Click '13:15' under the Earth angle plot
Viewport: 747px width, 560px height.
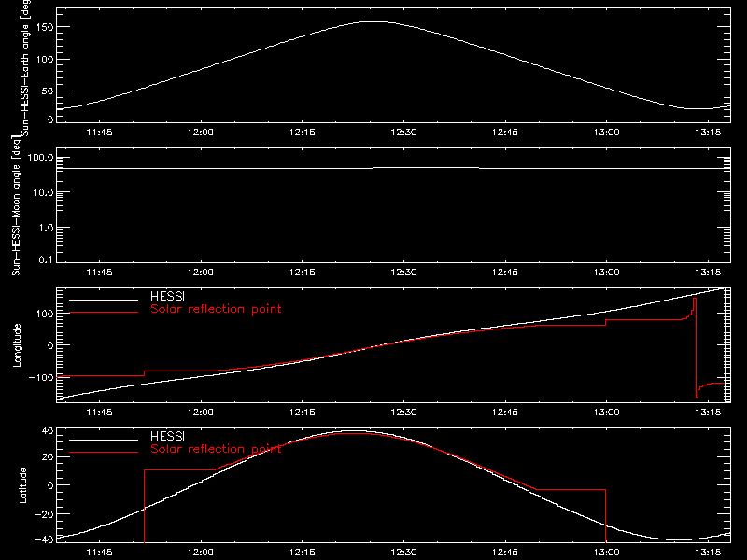click(x=708, y=133)
